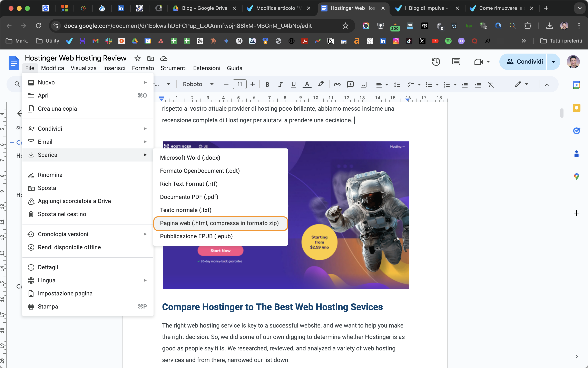The image size is (588, 368).
Task: Apply Underline formatting from toolbar
Action: pyautogui.click(x=294, y=84)
